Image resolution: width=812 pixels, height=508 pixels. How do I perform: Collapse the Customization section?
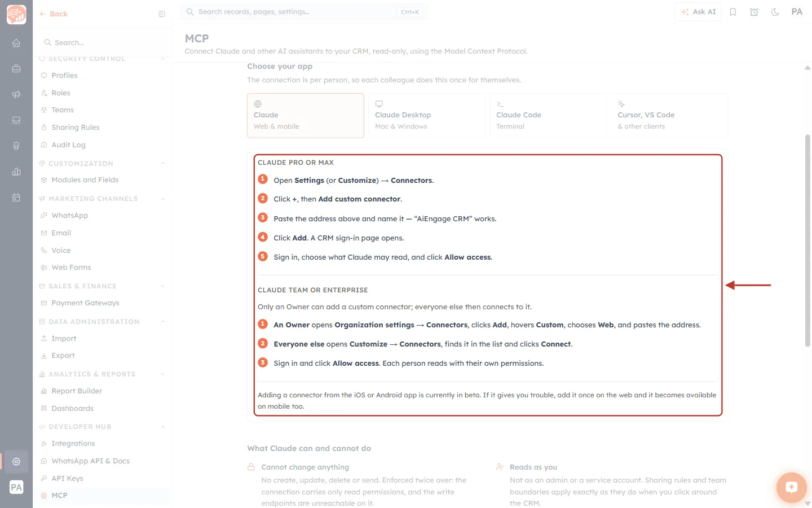click(163, 164)
